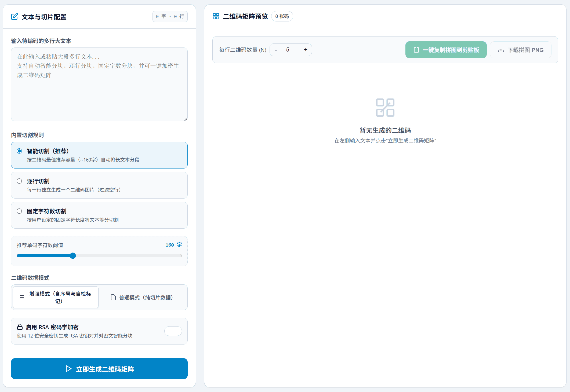Viewport: 570px width, 392px height.
Task: Switch to 增强模式（含序号与自检标记）
Action: click(x=56, y=297)
